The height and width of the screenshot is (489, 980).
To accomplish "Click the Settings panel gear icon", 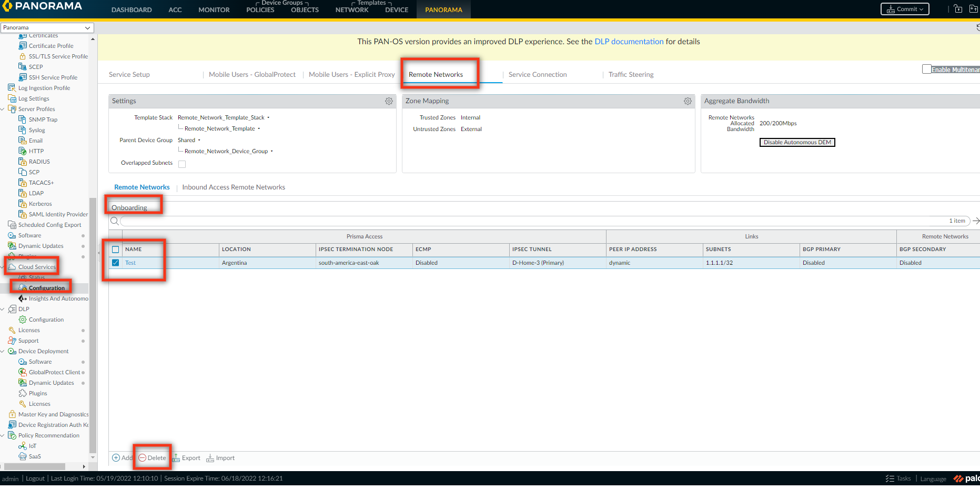I will coord(389,101).
